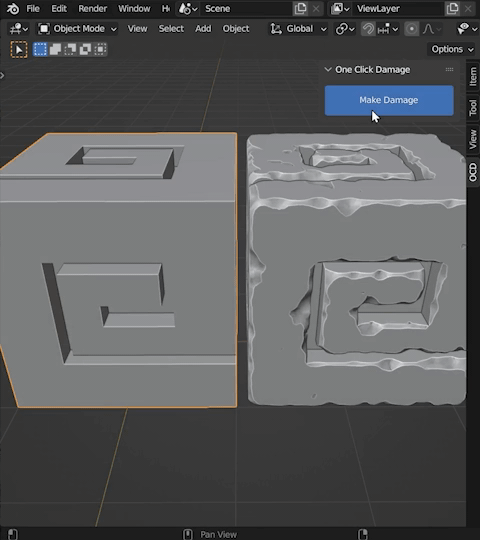Open the Render menu
480x540 pixels.
point(93,9)
